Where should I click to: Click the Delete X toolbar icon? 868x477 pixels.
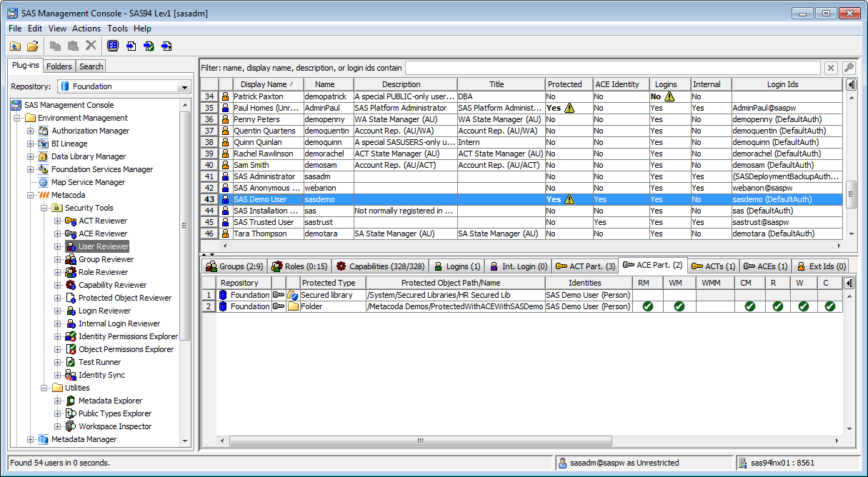(x=91, y=46)
